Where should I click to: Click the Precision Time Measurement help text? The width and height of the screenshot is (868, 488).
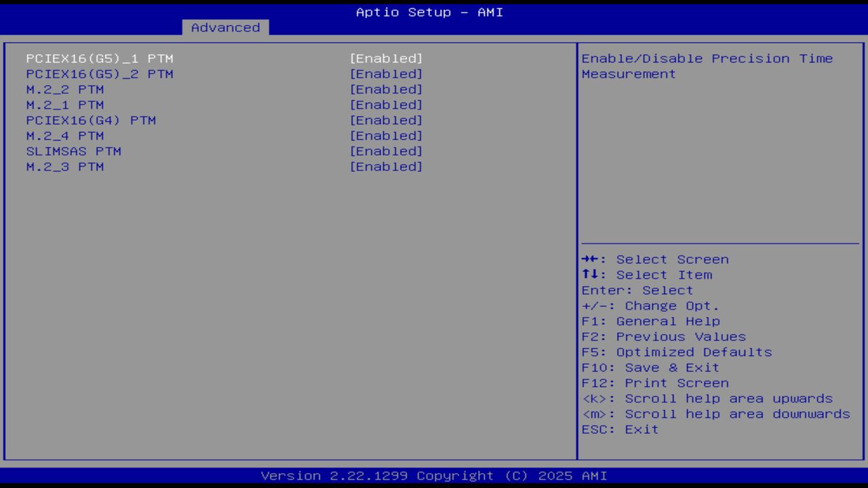pyautogui.click(x=707, y=66)
